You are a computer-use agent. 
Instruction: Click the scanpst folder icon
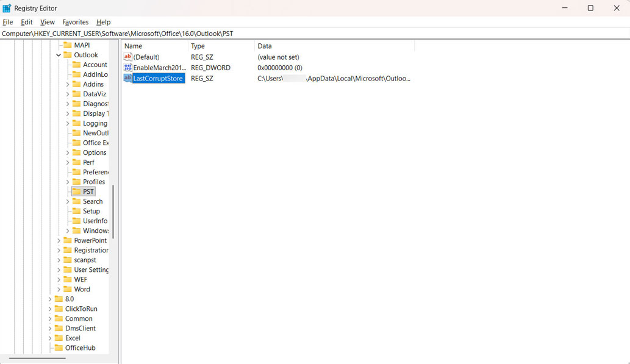(x=68, y=260)
